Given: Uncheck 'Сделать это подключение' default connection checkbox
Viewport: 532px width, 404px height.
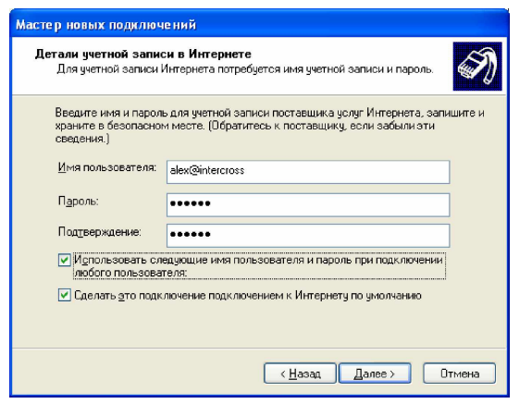Looking at the screenshot, I should [x=64, y=295].
